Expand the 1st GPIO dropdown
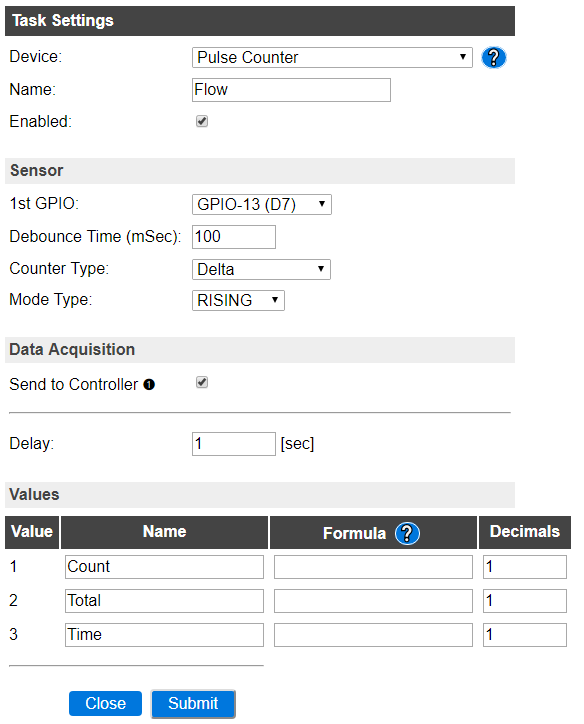Image resolution: width=584 pixels, height=724 pixels. (262, 204)
